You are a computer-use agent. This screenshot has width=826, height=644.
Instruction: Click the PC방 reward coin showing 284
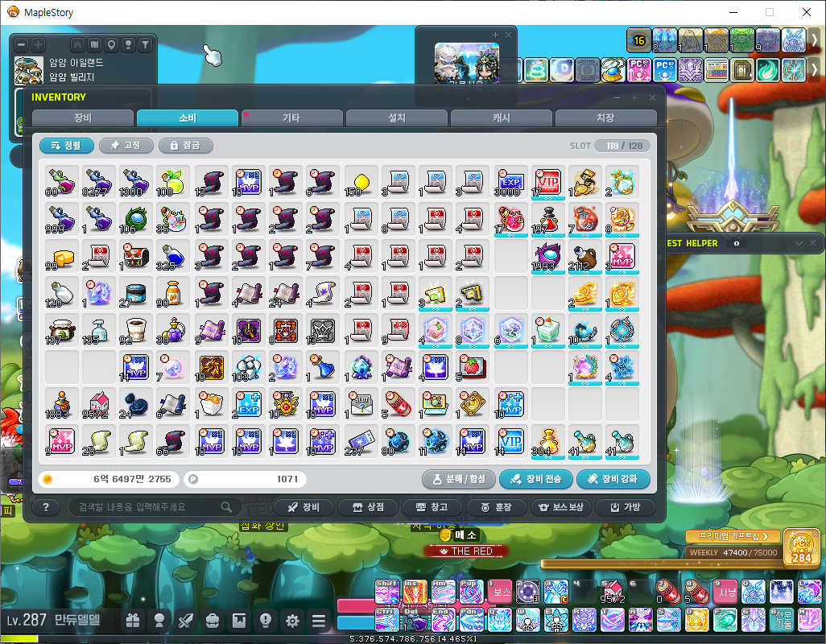(x=801, y=547)
